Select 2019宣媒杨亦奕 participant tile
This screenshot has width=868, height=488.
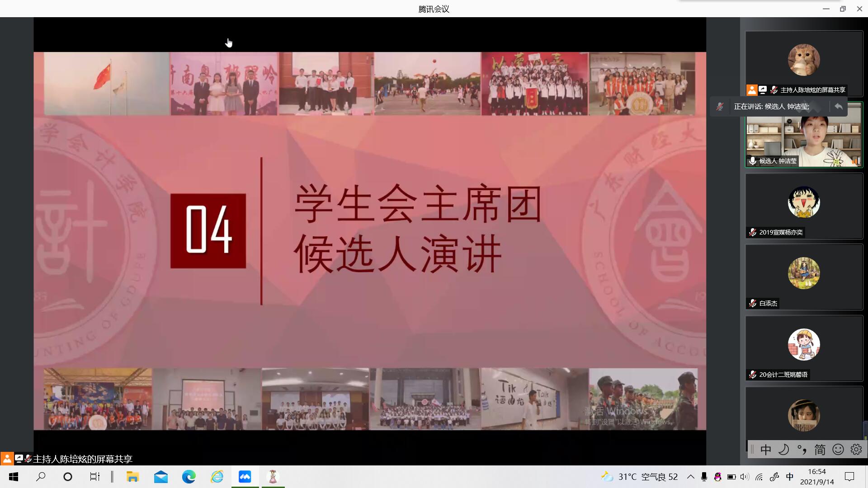pyautogui.click(x=804, y=206)
